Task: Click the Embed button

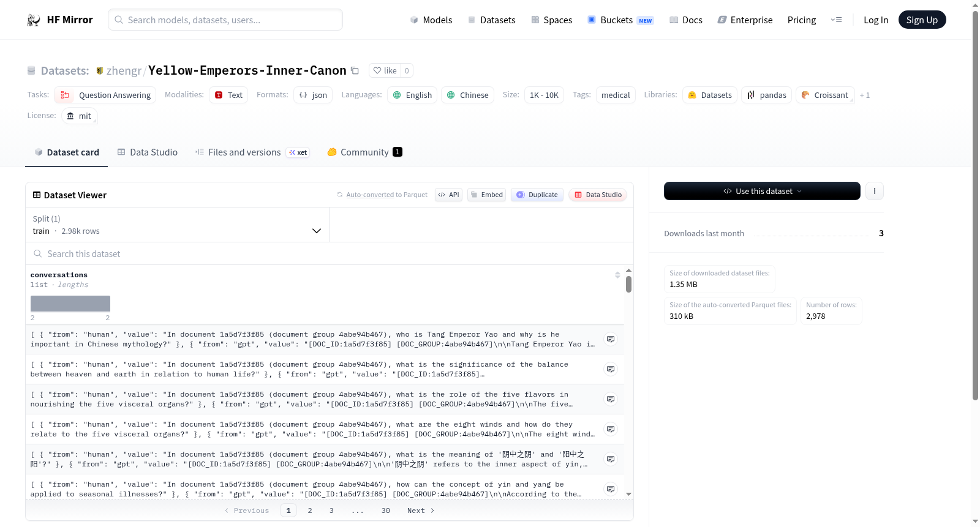Action: coord(486,195)
